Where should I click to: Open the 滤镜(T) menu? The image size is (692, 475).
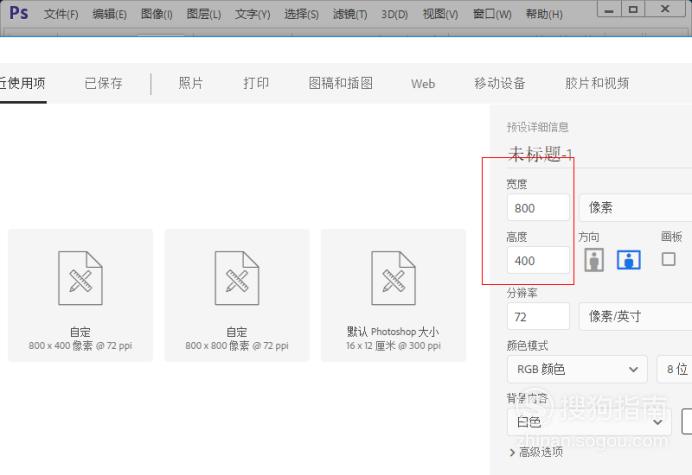tap(350, 14)
